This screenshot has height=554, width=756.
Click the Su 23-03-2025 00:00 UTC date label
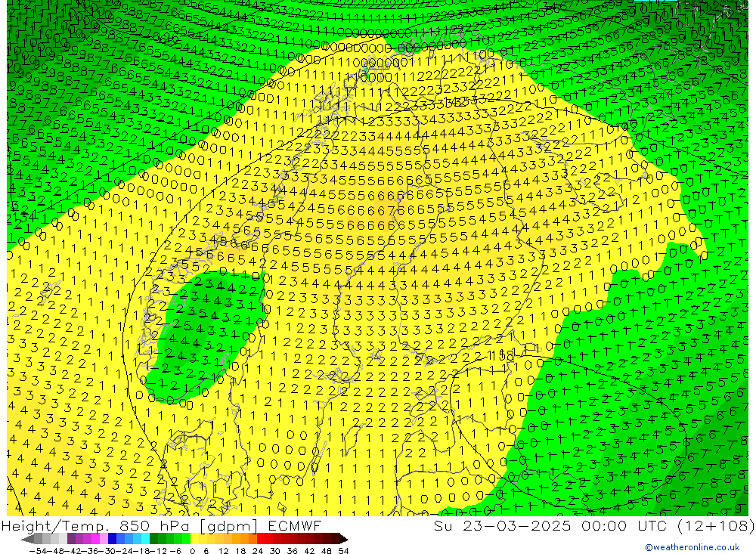[x=594, y=525]
